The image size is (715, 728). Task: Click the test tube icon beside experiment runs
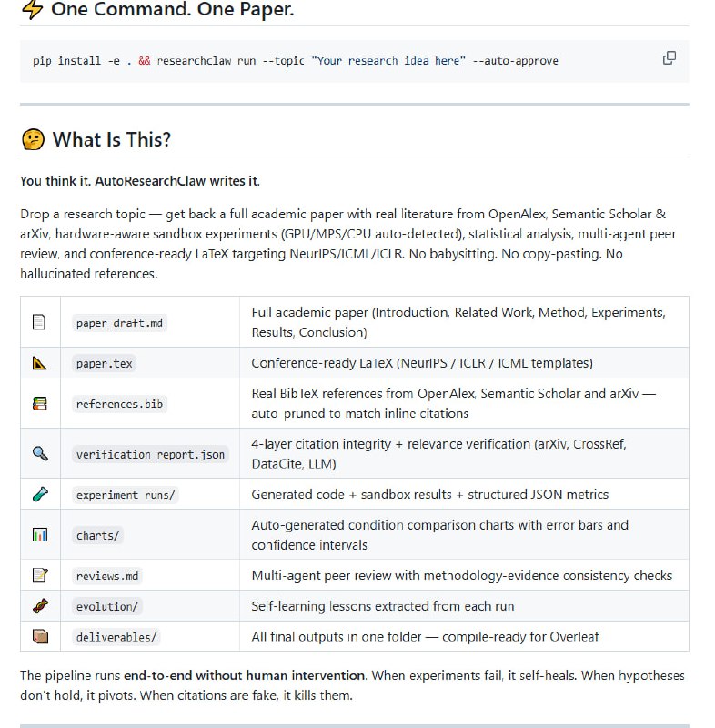tap(39, 494)
